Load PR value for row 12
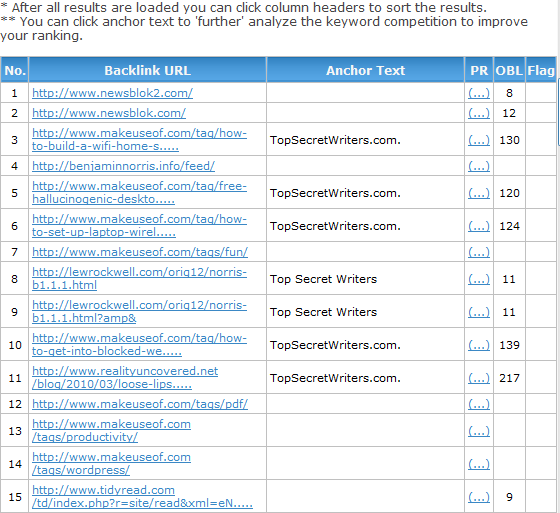Image resolution: width=560 pixels, height=513 pixels. pyautogui.click(x=479, y=404)
